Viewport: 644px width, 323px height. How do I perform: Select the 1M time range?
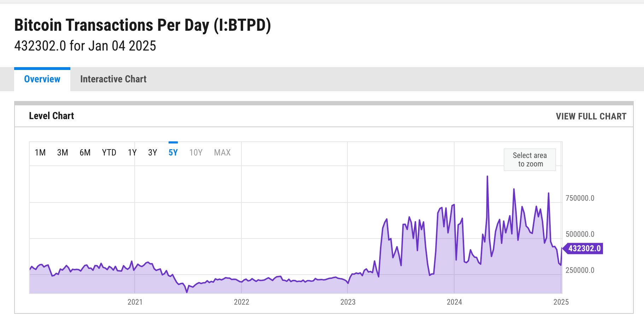click(x=40, y=153)
